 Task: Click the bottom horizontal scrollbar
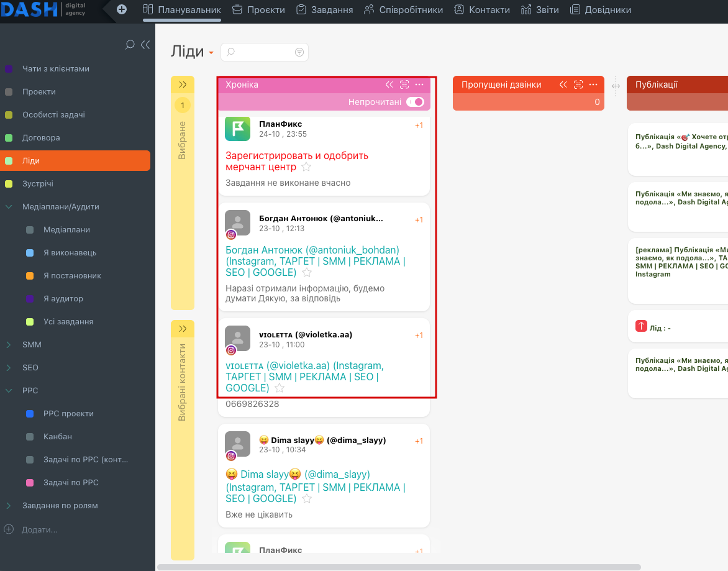pos(399,567)
